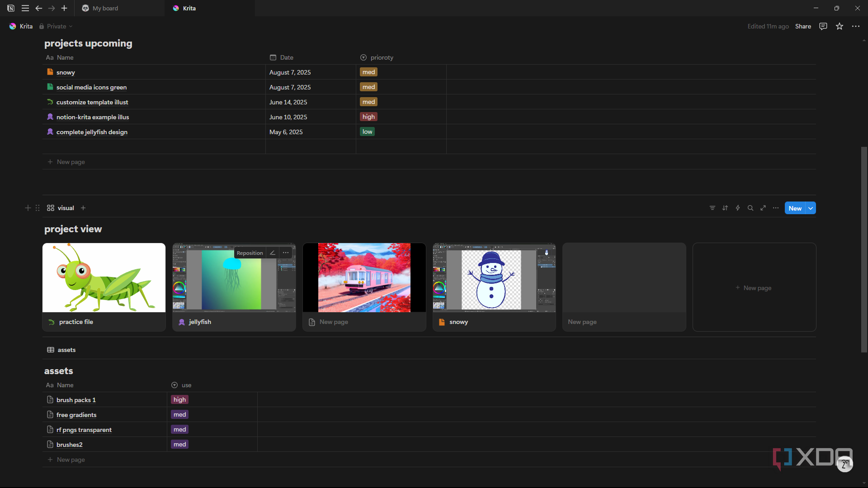Image resolution: width=868 pixels, height=488 pixels.
Task: Open database view settings ellipsis
Action: pyautogui.click(x=776, y=208)
